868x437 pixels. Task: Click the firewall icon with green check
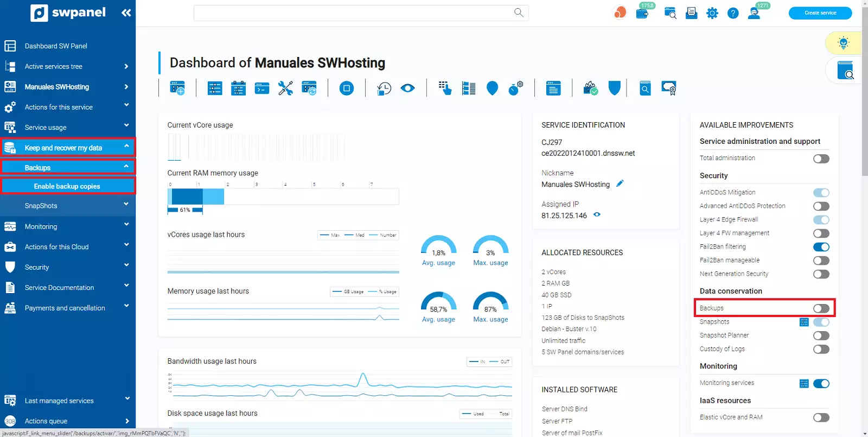pos(590,88)
